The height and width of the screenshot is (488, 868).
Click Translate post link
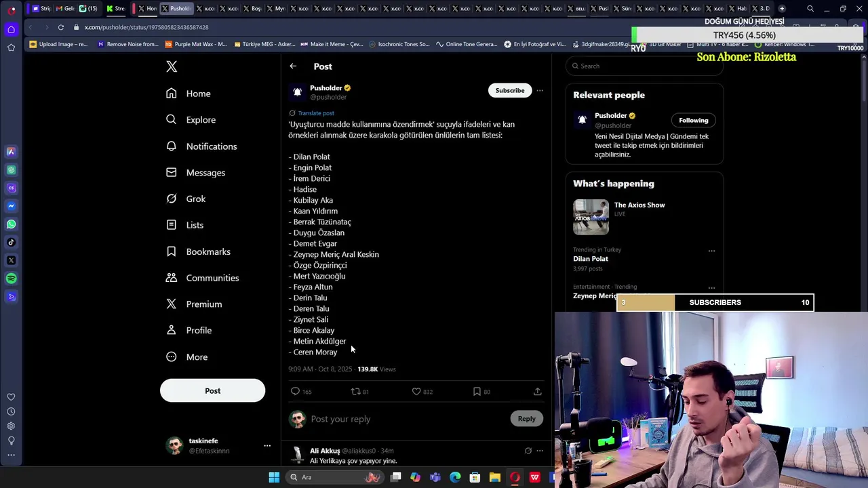[x=316, y=113]
